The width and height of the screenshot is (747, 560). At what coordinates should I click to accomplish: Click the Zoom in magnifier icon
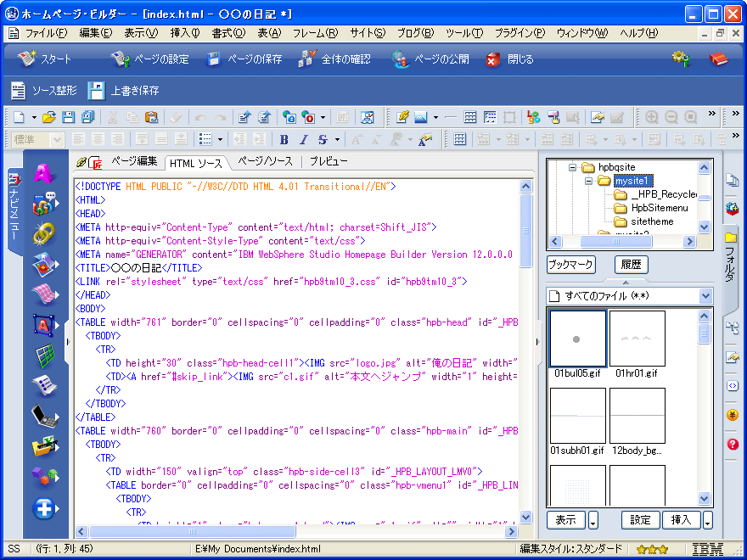point(652,117)
